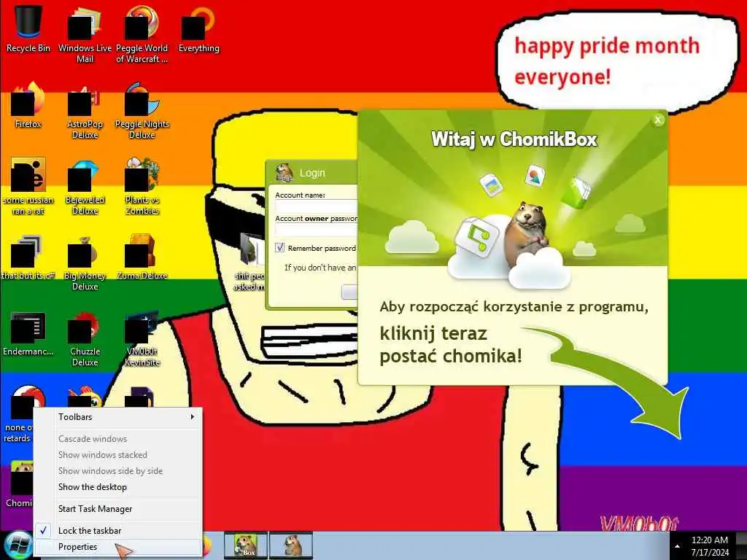Click the Account name field in Login
Viewport: 747px width, 560px height.
(317, 206)
